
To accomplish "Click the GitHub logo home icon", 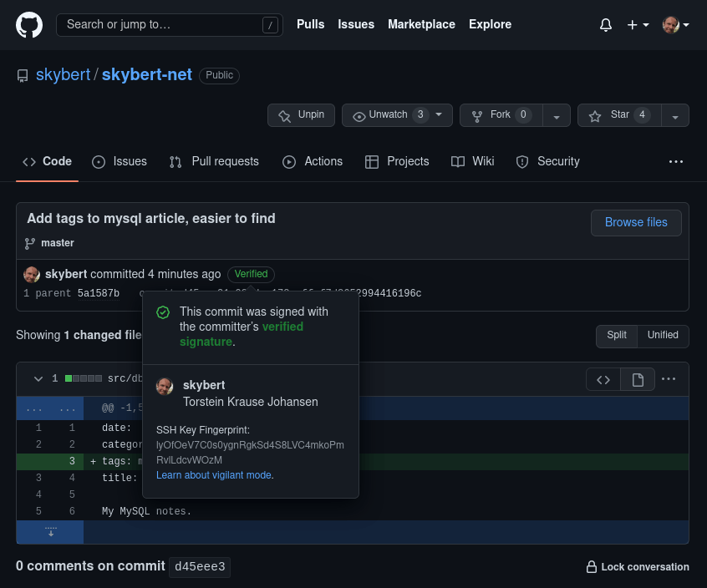I will 29,24.
